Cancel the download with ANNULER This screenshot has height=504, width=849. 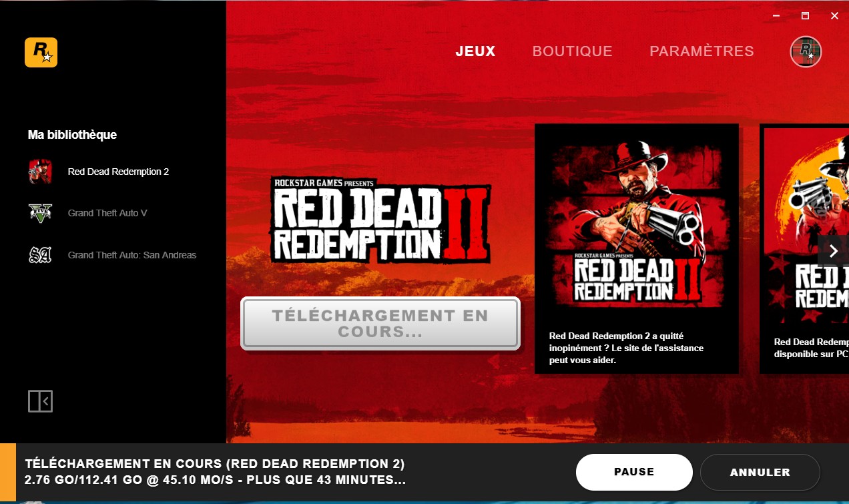point(760,472)
